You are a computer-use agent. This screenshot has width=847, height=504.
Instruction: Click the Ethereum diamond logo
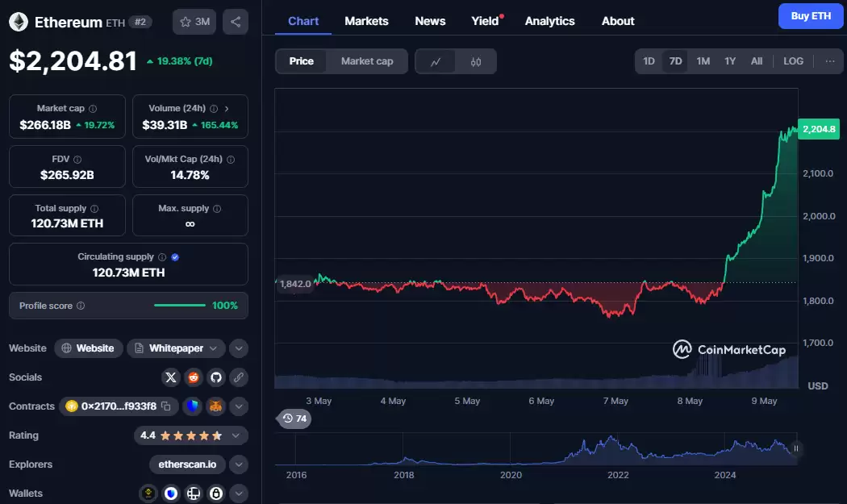(x=19, y=22)
